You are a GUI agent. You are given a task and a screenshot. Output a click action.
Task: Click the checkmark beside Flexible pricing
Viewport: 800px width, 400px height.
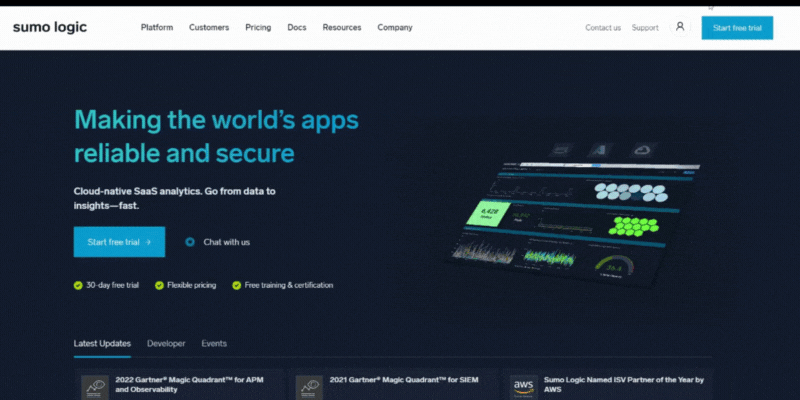pos(159,285)
